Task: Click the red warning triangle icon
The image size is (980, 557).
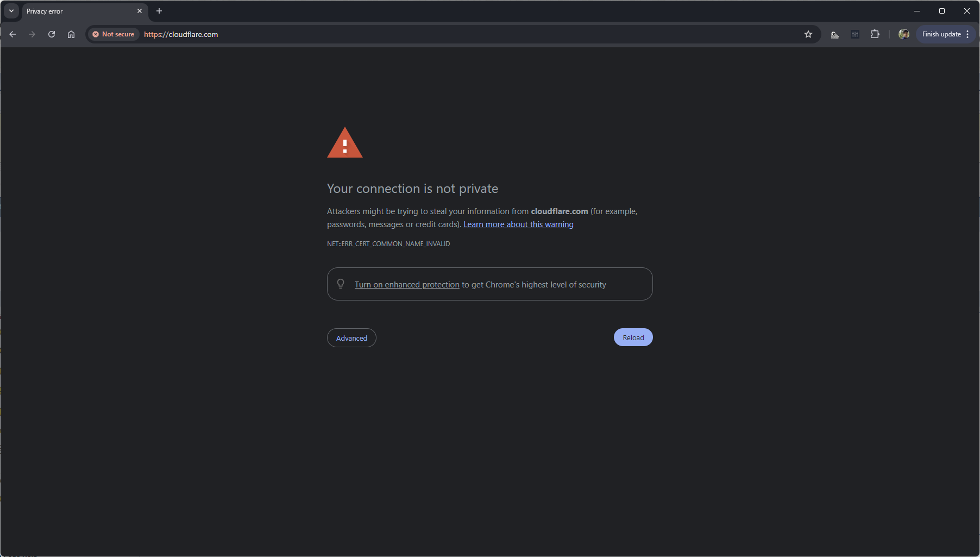Action: (345, 142)
